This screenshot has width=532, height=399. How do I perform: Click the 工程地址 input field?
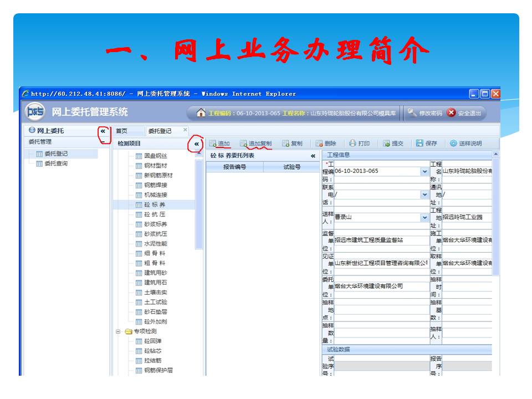click(x=467, y=217)
